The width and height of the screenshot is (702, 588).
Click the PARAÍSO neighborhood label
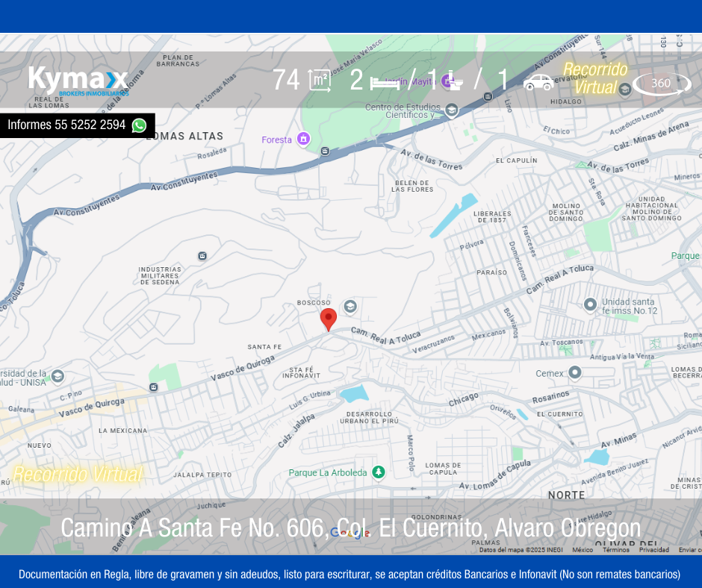pyautogui.click(x=492, y=272)
